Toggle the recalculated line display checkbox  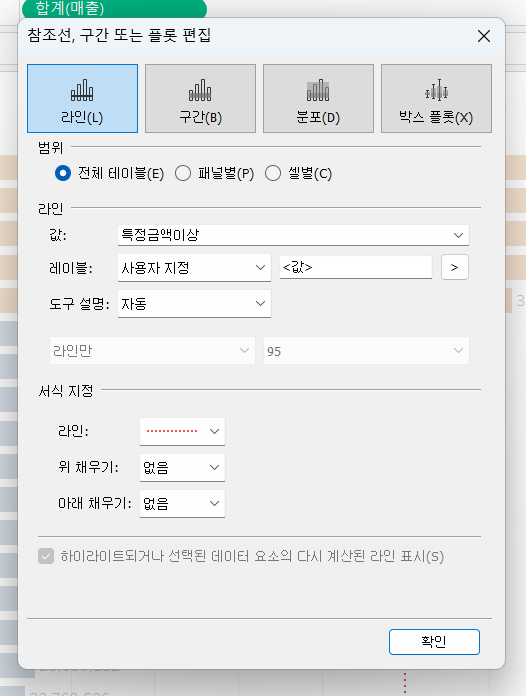[46, 556]
